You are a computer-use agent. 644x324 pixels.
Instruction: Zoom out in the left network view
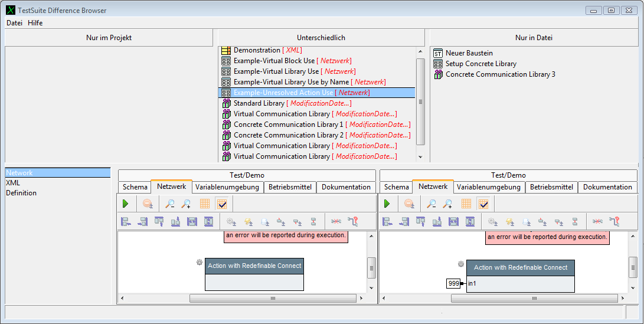click(170, 204)
